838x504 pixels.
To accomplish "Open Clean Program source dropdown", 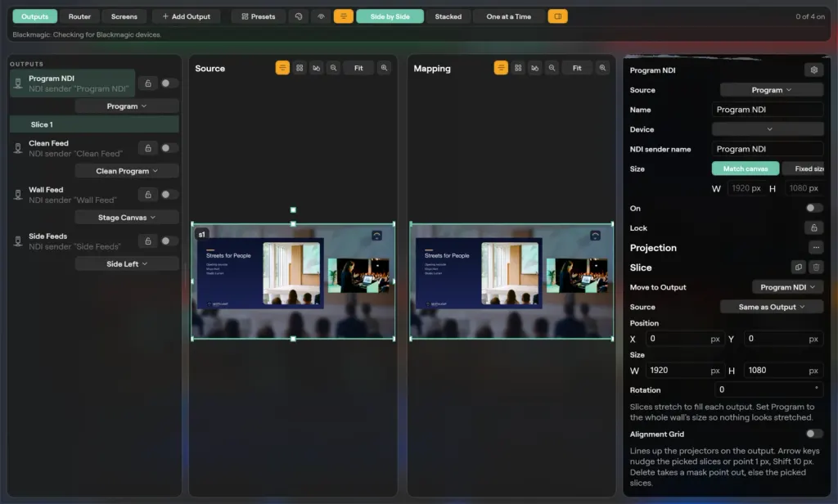I will point(127,171).
